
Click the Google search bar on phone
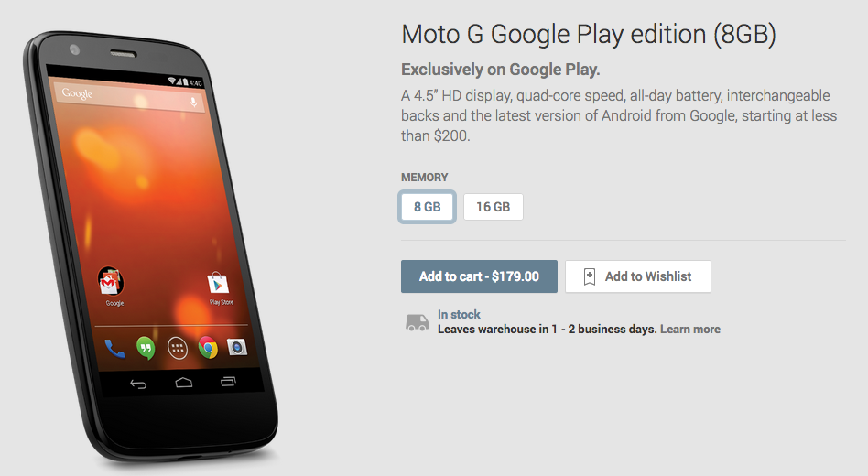point(129,97)
